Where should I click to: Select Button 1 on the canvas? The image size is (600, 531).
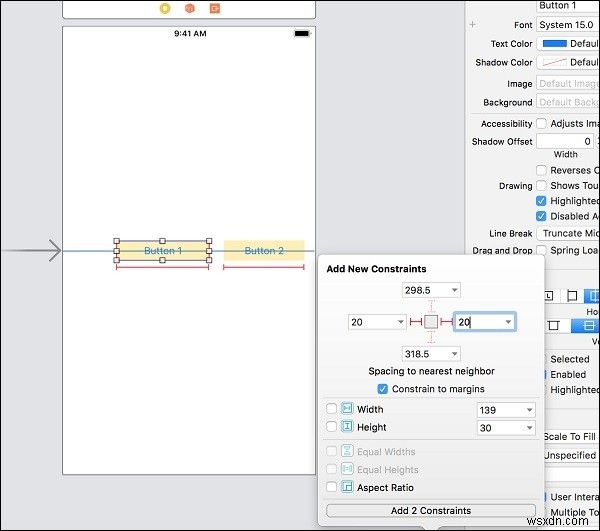pyautogui.click(x=163, y=251)
